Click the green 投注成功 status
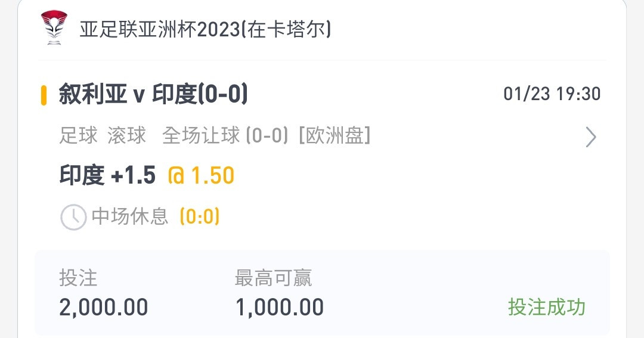 (547, 307)
